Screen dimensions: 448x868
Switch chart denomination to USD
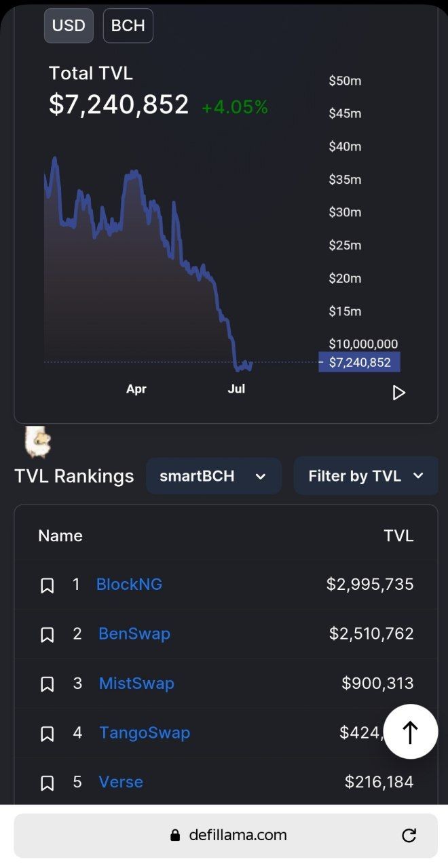[69, 26]
